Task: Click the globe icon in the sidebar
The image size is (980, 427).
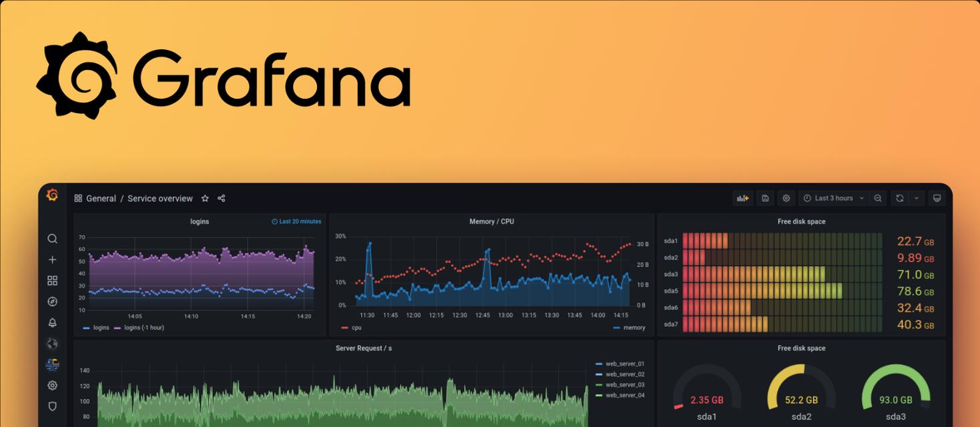Action: (x=52, y=344)
